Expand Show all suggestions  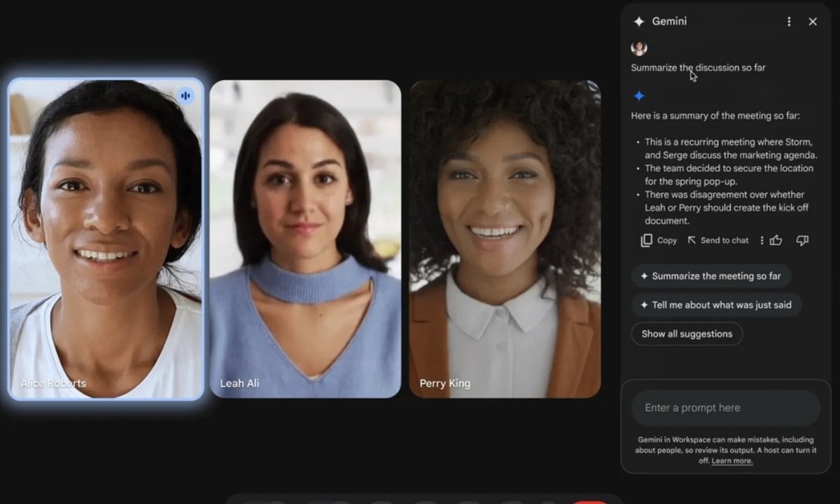coord(686,334)
